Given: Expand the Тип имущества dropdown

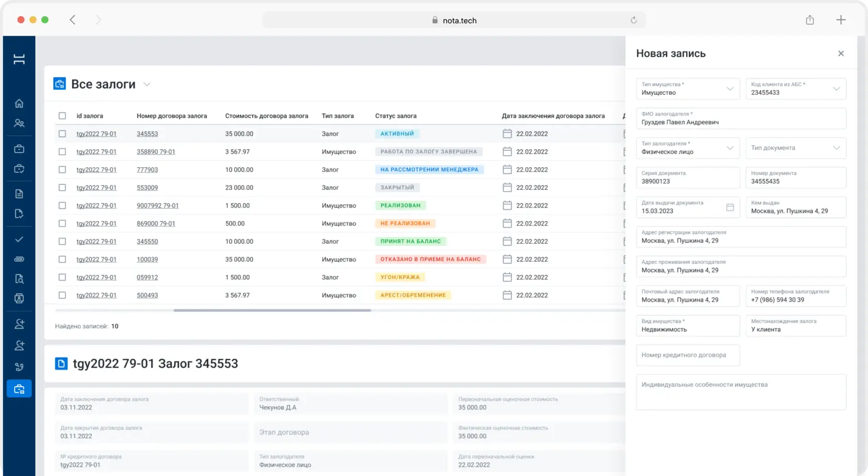Looking at the screenshot, I should [688, 89].
